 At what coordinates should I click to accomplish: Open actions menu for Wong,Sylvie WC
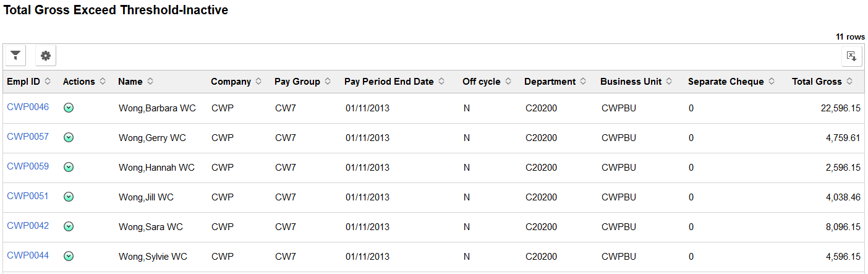coord(69,257)
